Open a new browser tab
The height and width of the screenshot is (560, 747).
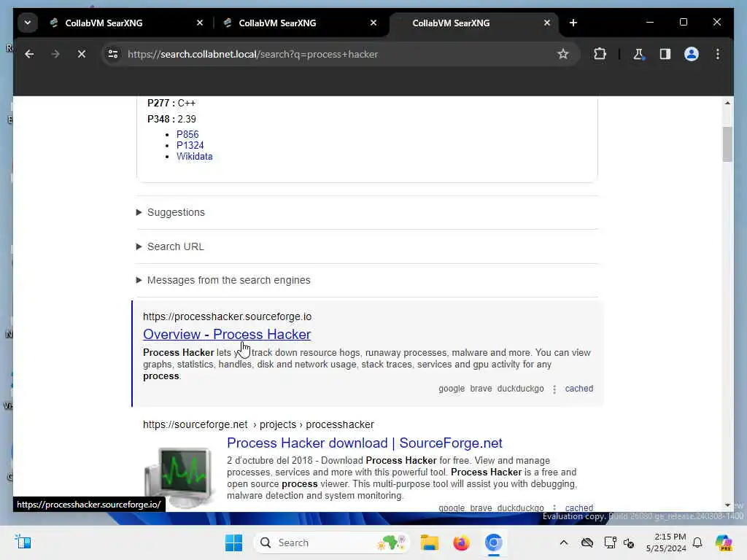point(573,23)
